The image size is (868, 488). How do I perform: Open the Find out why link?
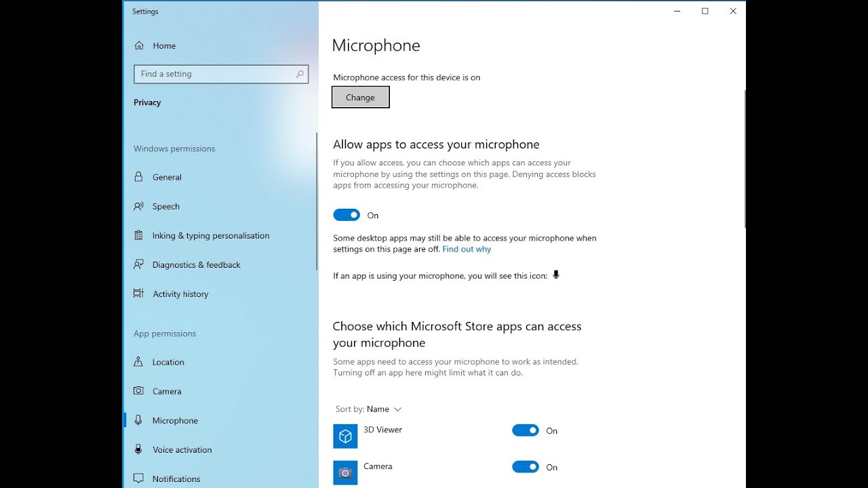467,249
